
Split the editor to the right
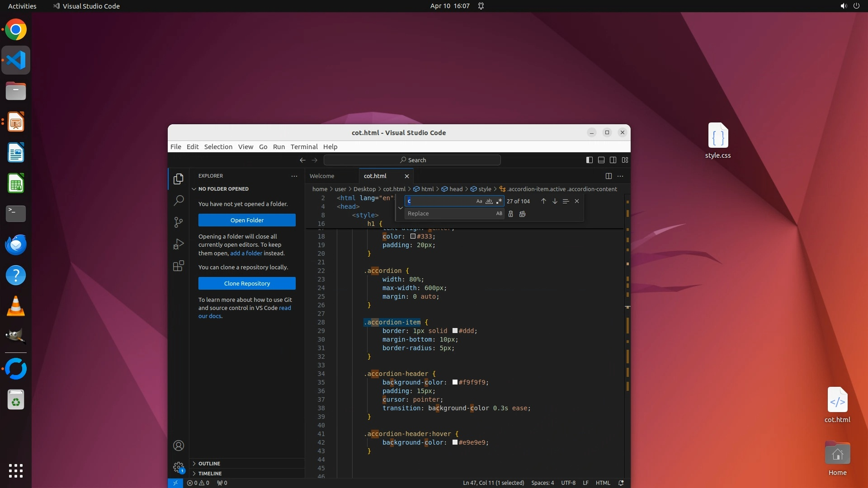(609, 176)
